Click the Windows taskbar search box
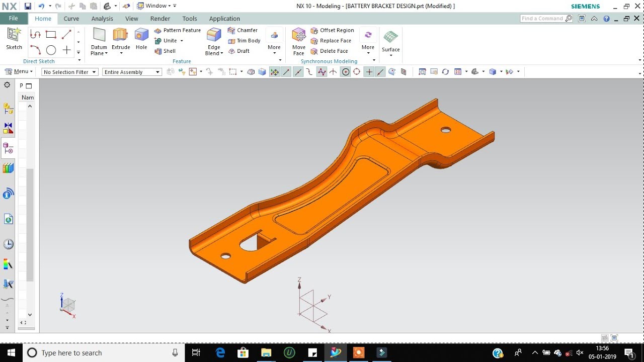644x362 pixels. [103, 353]
